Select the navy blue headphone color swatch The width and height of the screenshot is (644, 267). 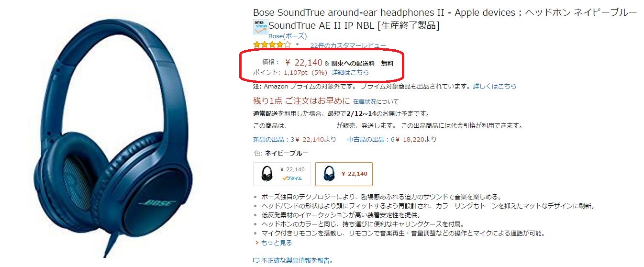(x=344, y=174)
